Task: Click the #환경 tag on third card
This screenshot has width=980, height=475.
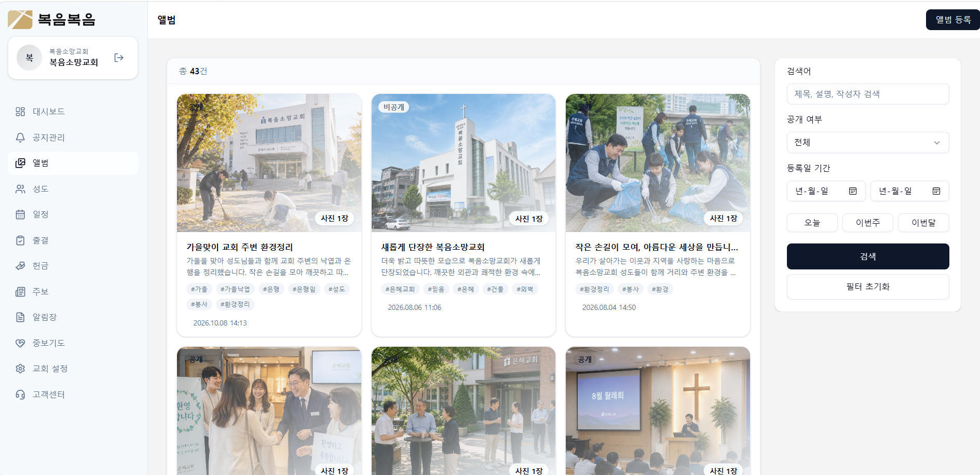Action: click(x=660, y=289)
